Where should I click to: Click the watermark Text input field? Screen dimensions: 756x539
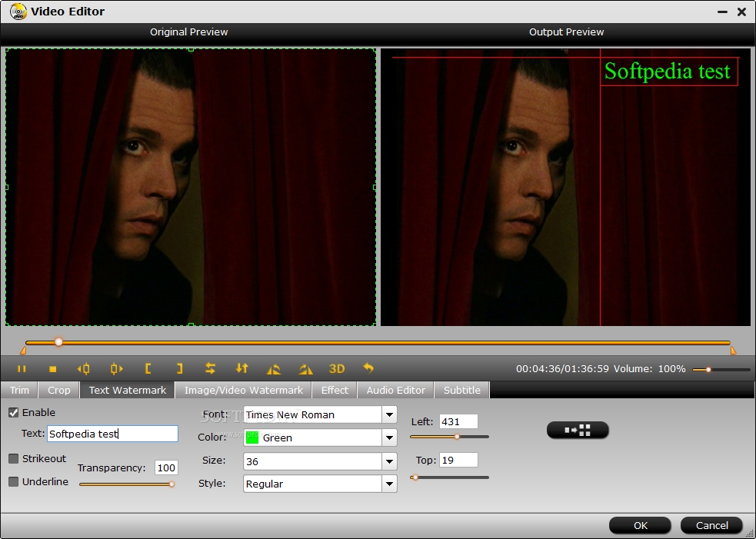pos(113,434)
